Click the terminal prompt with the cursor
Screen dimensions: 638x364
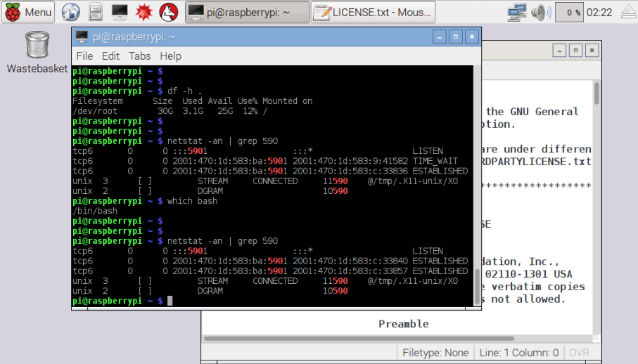[x=122, y=301]
